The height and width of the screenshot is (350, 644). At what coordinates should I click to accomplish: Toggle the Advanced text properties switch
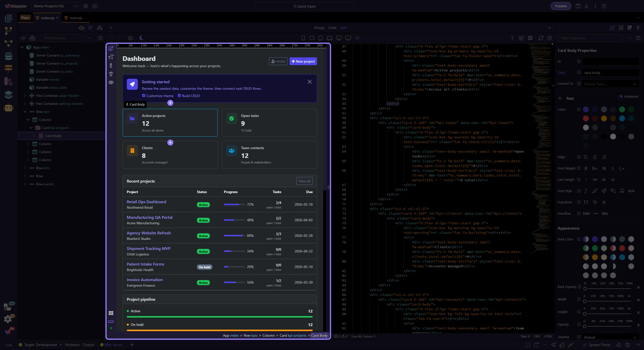click(x=620, y=96)
